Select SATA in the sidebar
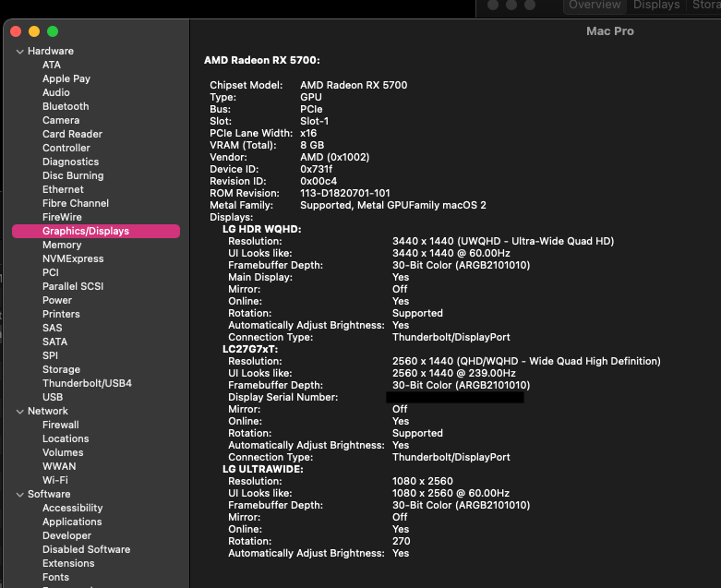The image size is (721, 588). click(54, 342)
